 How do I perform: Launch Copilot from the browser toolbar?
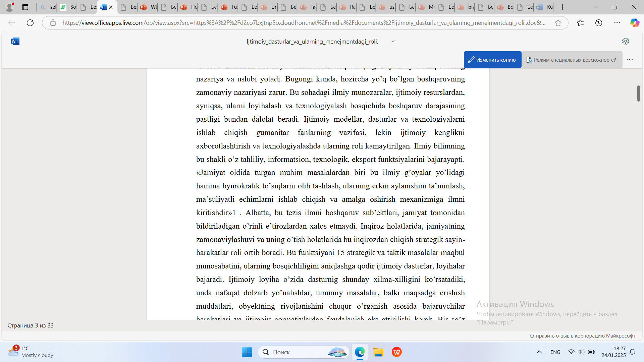635,23
